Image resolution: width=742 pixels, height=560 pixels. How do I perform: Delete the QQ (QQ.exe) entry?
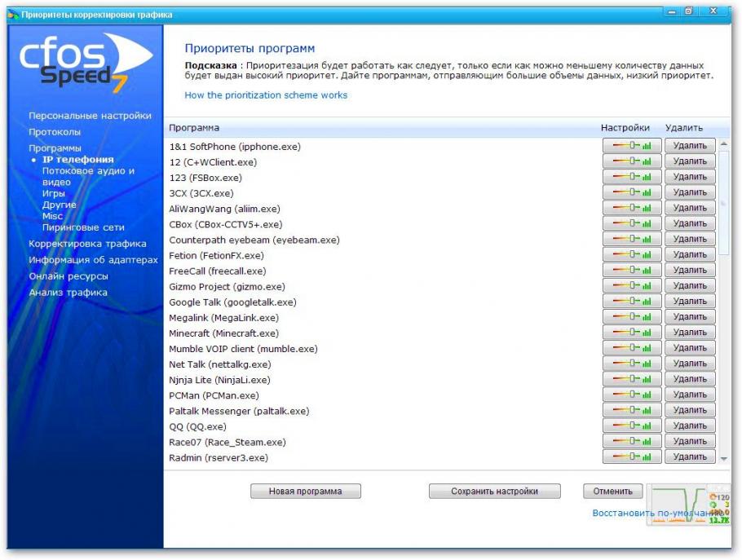point(690,426)
